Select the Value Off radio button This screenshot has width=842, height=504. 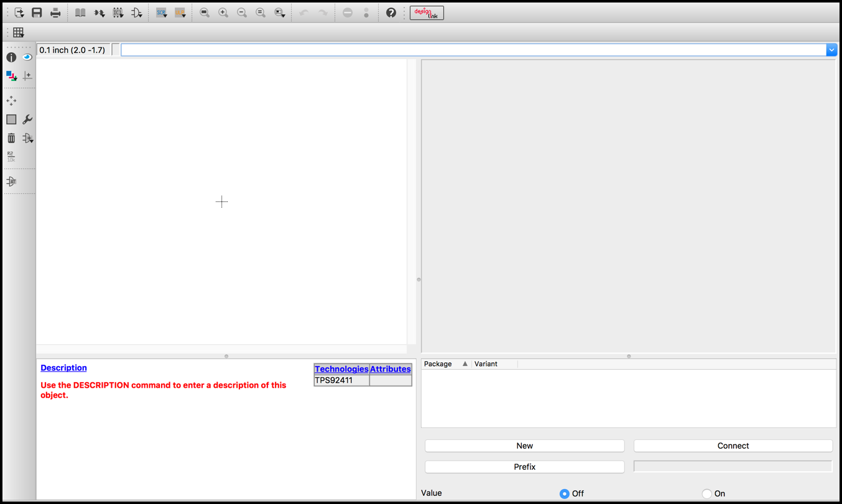point(564,493)
